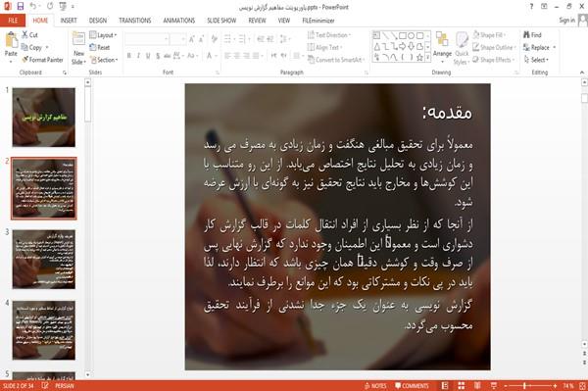Open Comments pane from status bar
The height and width of the screenshot is (391, 588).
[x=412, y=386]
